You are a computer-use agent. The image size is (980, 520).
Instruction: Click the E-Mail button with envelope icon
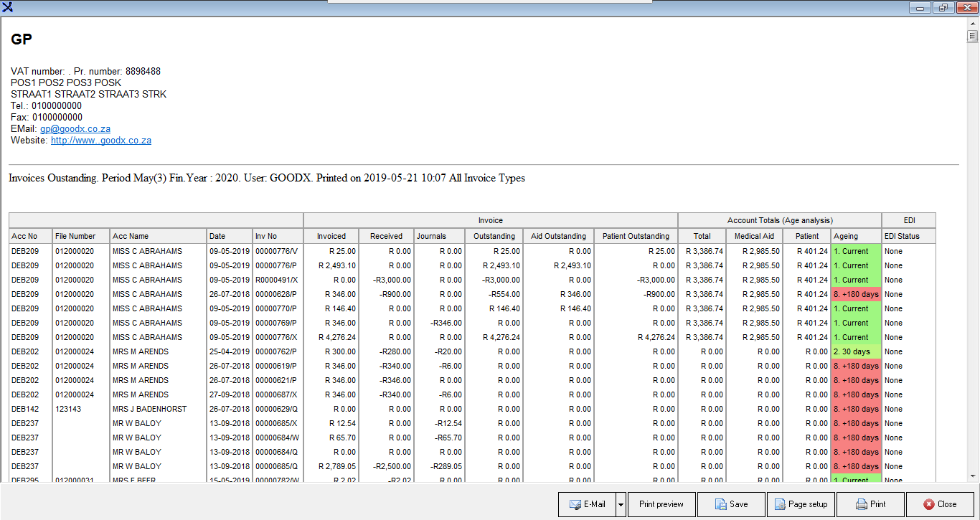pyautogui.click(x=586, y=504)
